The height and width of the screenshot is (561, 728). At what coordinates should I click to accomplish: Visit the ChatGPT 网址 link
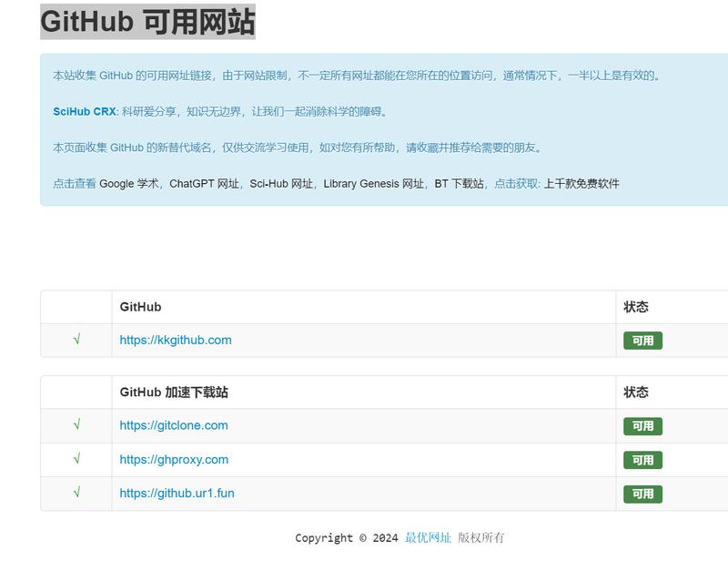pyautogui.click(x=204, y=184)
